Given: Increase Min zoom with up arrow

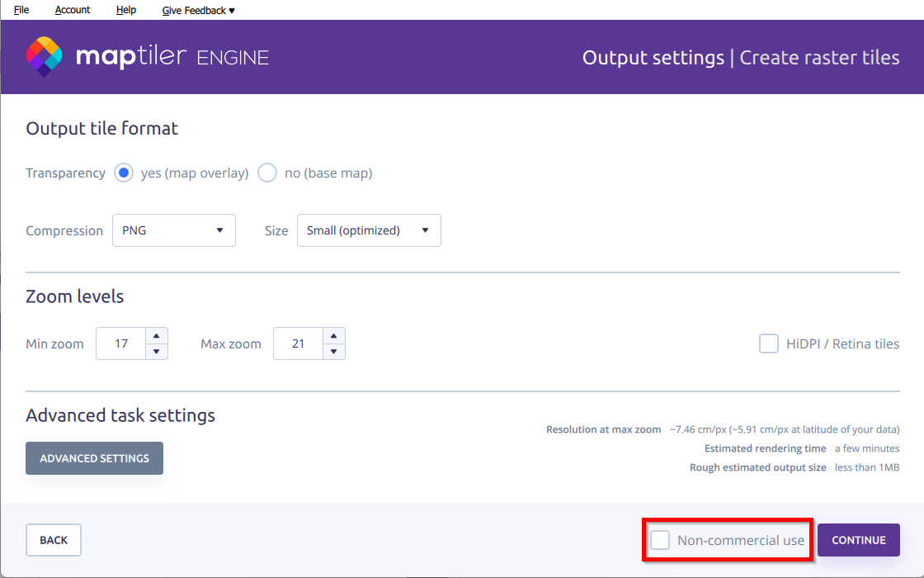Looking at the screenshot, I should click(x=156, y=336).
